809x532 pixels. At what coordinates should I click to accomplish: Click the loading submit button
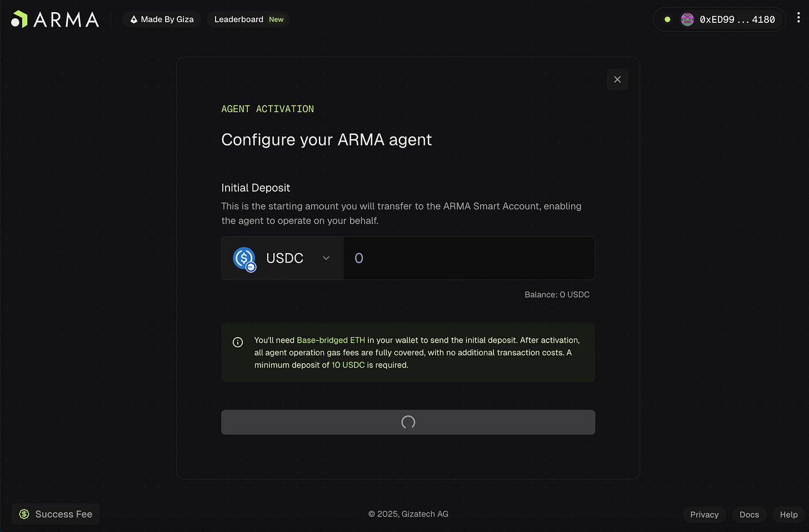[408, 422]
